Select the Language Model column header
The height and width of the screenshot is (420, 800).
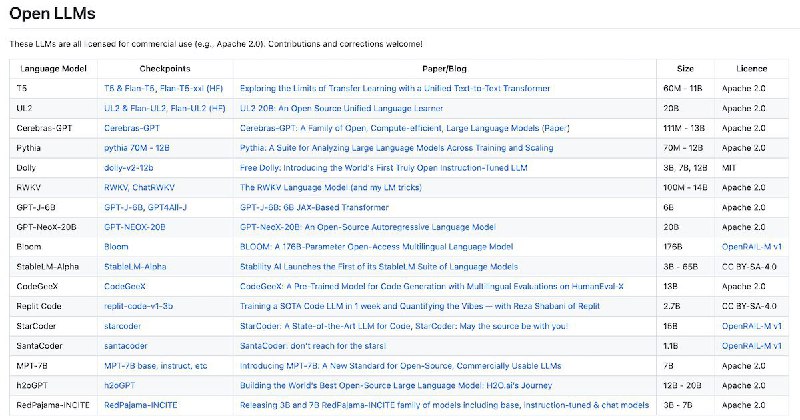(54, 68)
